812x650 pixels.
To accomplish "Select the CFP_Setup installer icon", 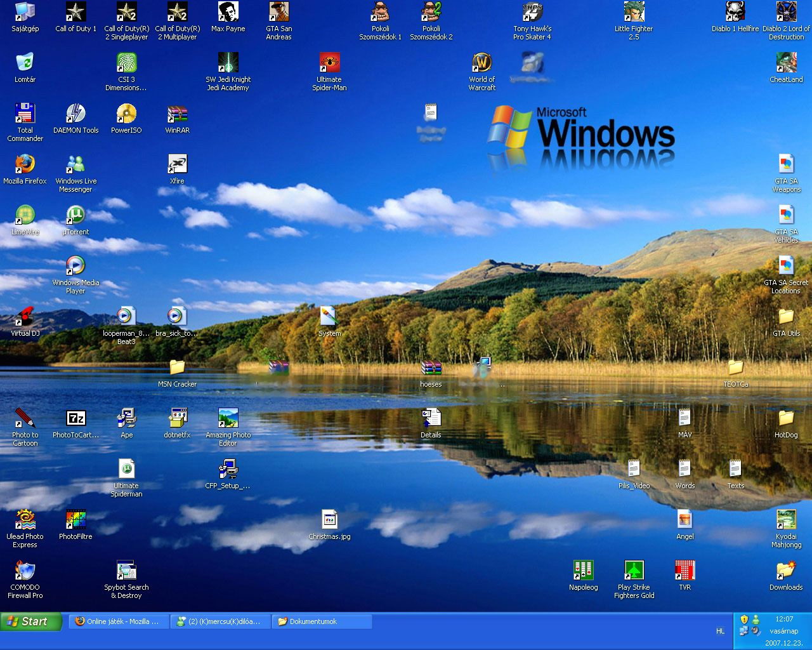I will (x=228, y=475).
